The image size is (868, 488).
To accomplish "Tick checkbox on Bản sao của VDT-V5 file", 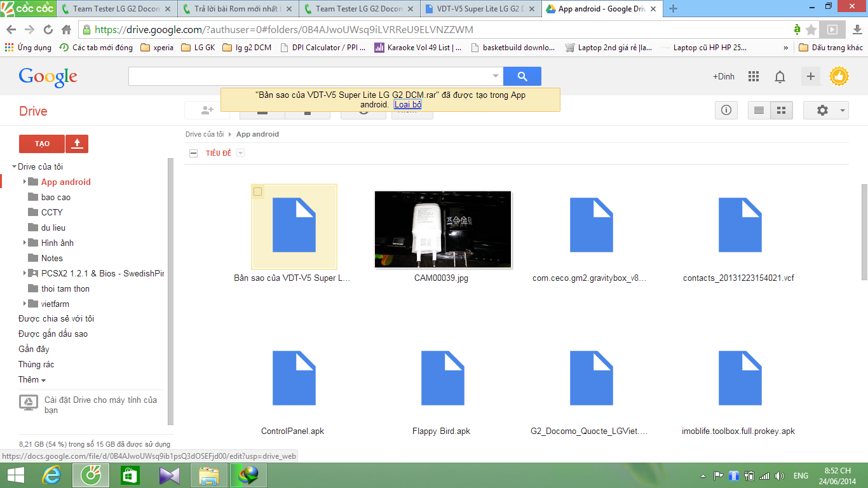I will tap(257, 191).
